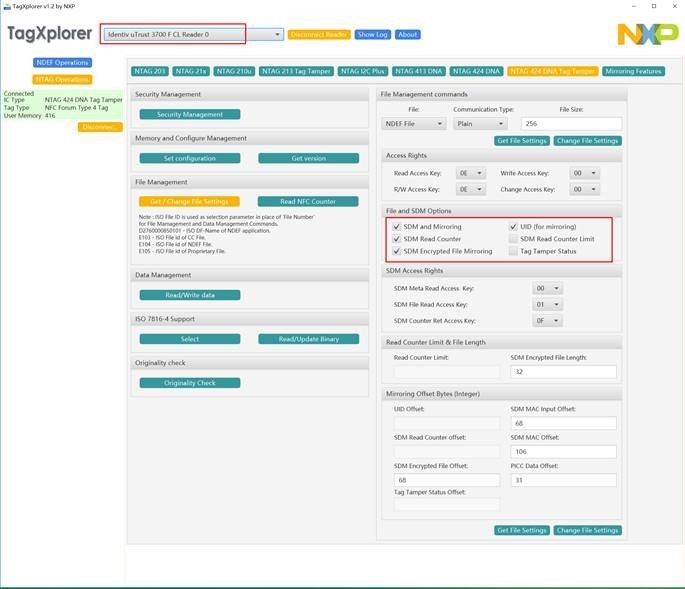Click upper Change File Settings button
Image resolution: width=685 pixels, height=589 pixels.
[588, 141]
